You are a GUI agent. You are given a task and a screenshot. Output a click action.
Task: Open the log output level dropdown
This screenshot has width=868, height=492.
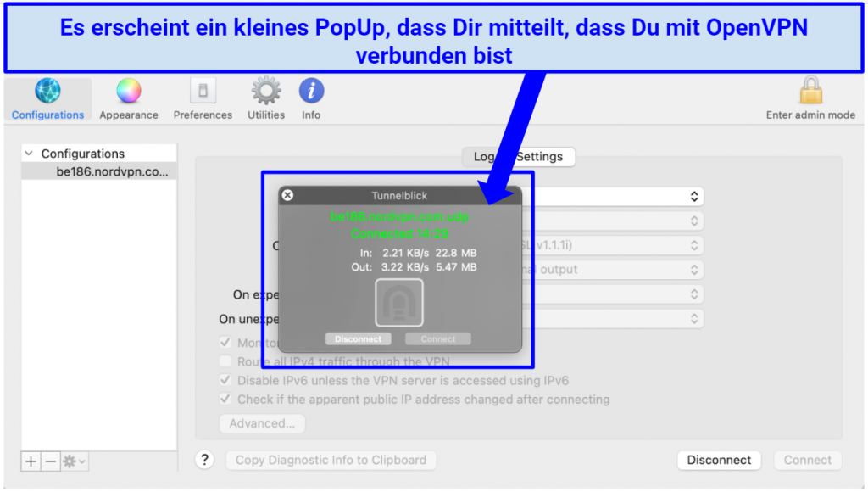[x=612, y=270]
